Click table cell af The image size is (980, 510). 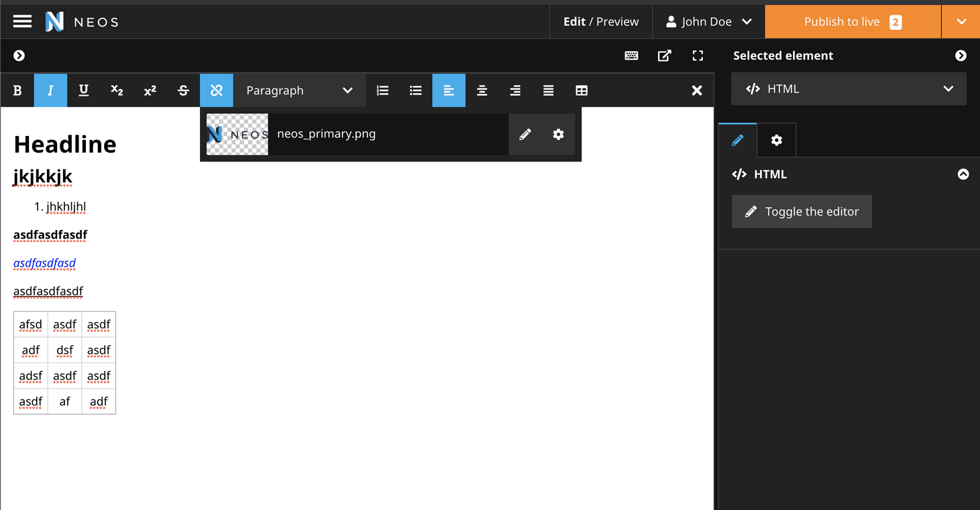click(x=65, y=401)
